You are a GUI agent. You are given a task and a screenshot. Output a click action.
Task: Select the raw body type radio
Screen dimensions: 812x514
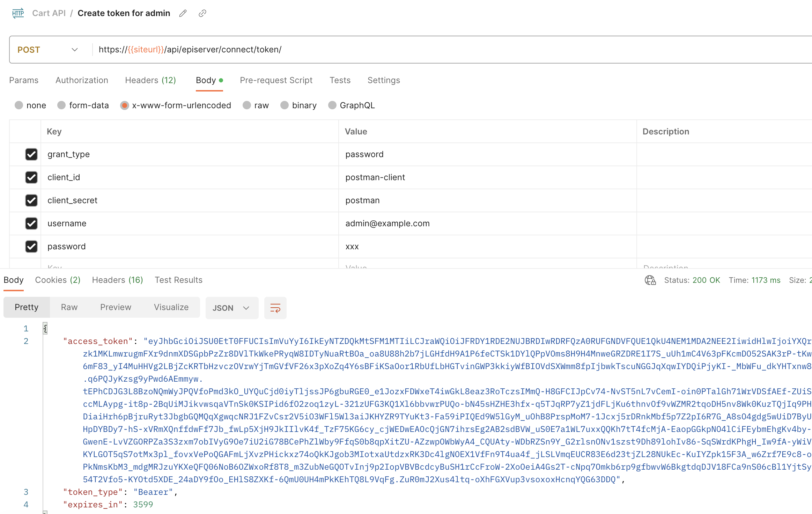tap(247, 105)
